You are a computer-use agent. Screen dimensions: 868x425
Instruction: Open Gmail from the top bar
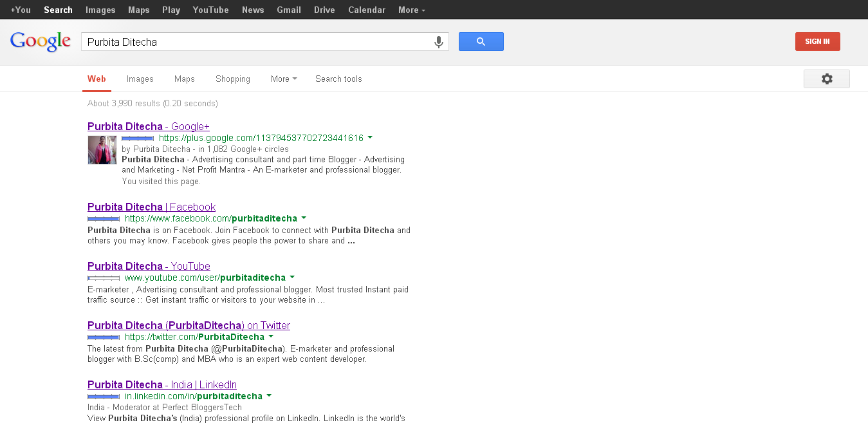tap(289, 10)
